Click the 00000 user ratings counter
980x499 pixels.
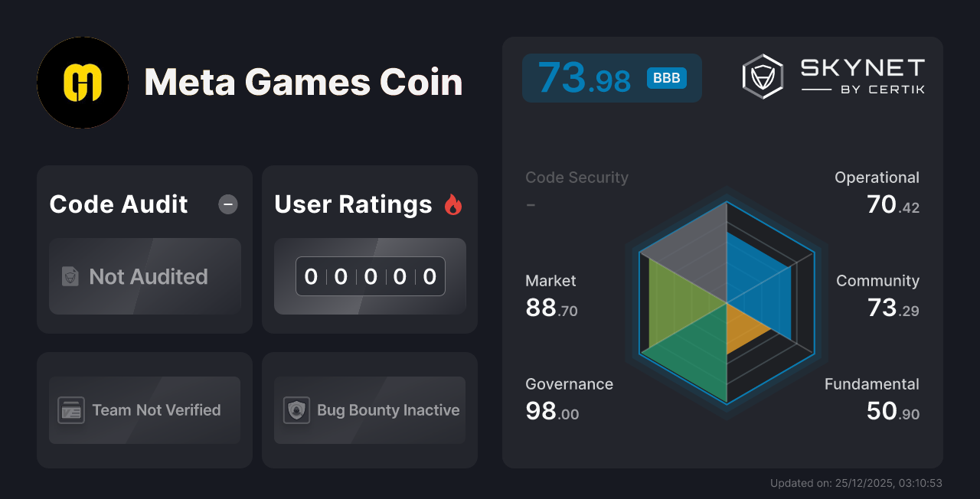(x=370, y=276)
